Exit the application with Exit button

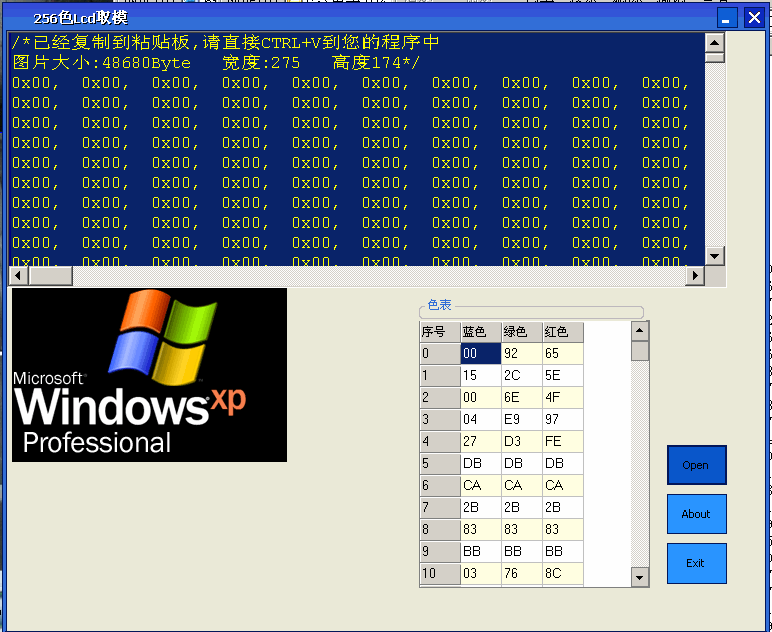click(x=696, y=563)
